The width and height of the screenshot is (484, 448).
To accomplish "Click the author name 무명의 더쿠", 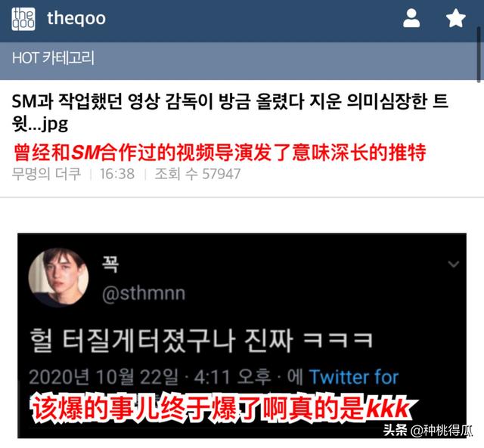I will (46, 174).
